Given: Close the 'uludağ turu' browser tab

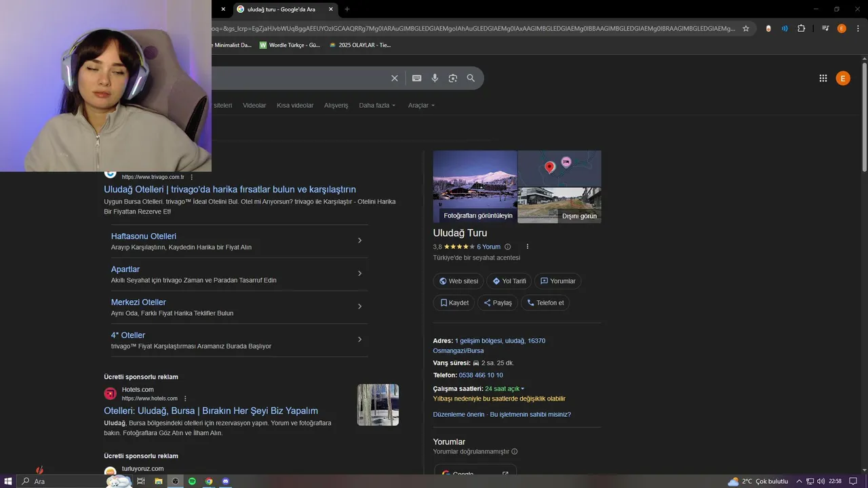Looking at the screenshot, I should pos(331,9).
